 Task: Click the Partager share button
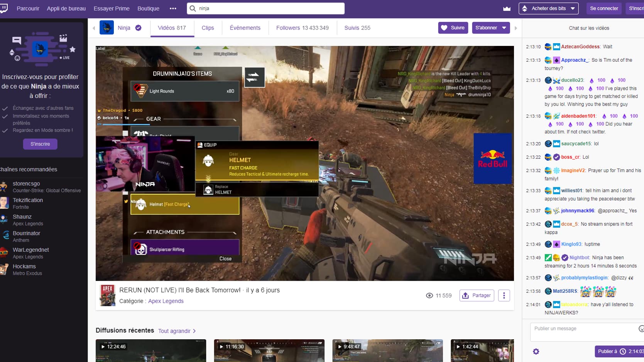point(477,296)
